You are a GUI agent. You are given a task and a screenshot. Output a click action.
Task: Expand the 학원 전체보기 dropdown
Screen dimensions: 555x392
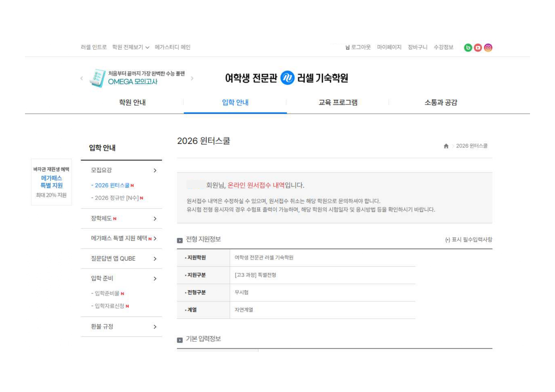click(x=131, y=47)
